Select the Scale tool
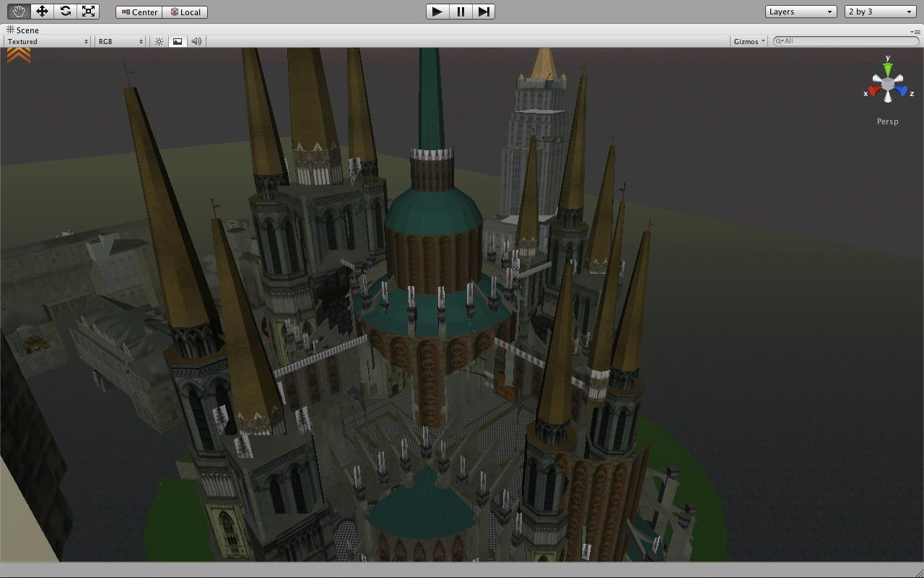The height and width of the screenshot is (578, 924). point(88,12)
